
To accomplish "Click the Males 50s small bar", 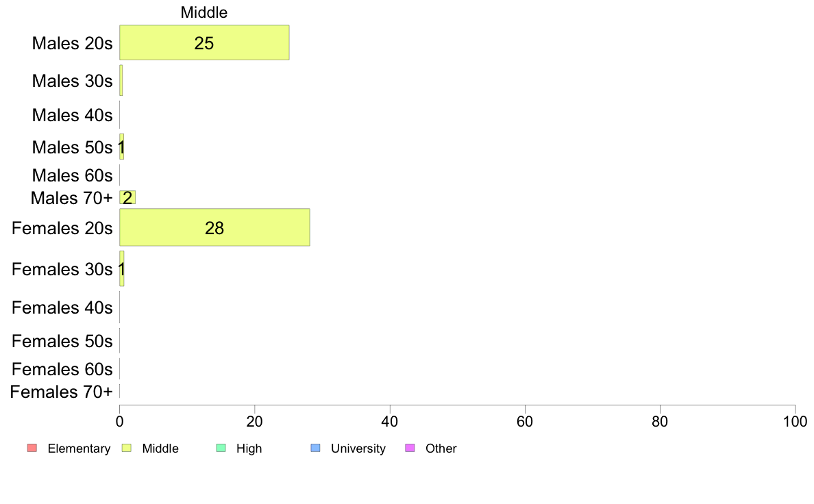I will (x=122, y=147).
